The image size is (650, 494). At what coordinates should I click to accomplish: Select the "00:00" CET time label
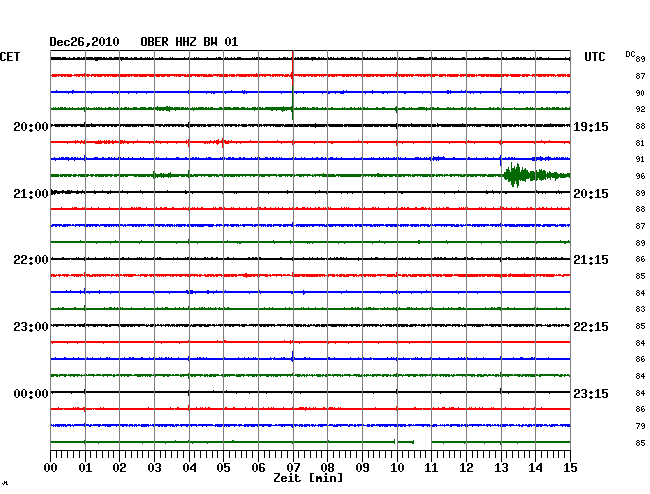click(31, 394)
